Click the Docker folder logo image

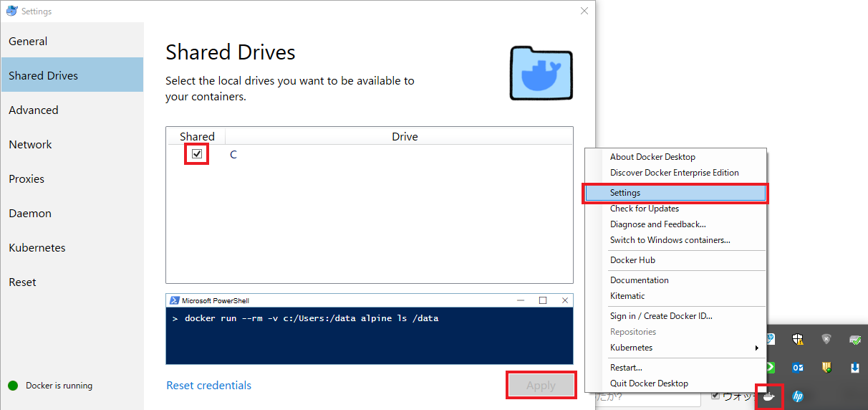point(541,73)
